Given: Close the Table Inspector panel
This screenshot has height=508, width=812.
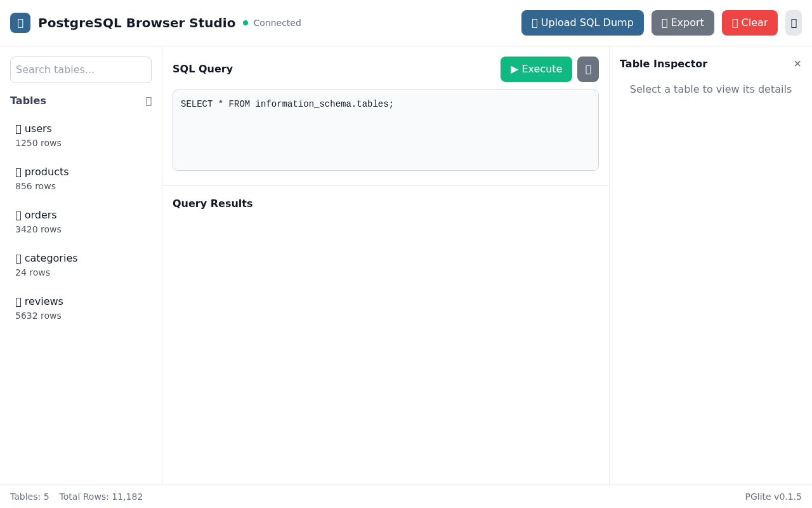Looking at the screenshot, I should 797,63.
